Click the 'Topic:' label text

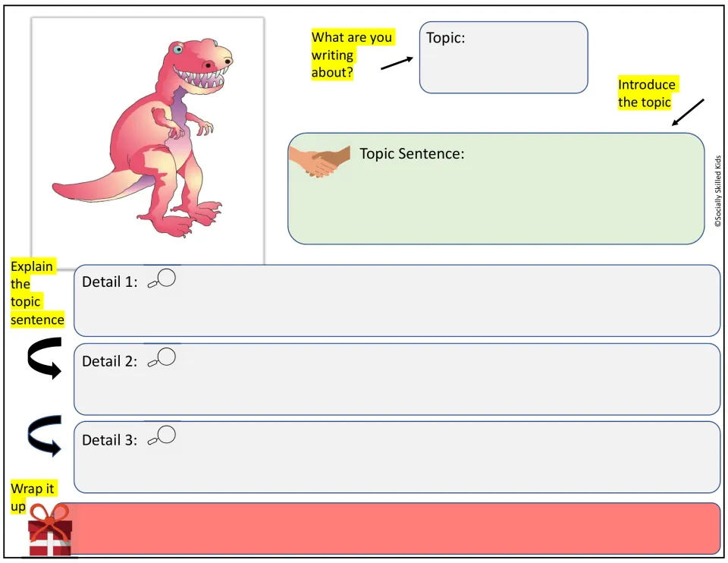point(446,38)
